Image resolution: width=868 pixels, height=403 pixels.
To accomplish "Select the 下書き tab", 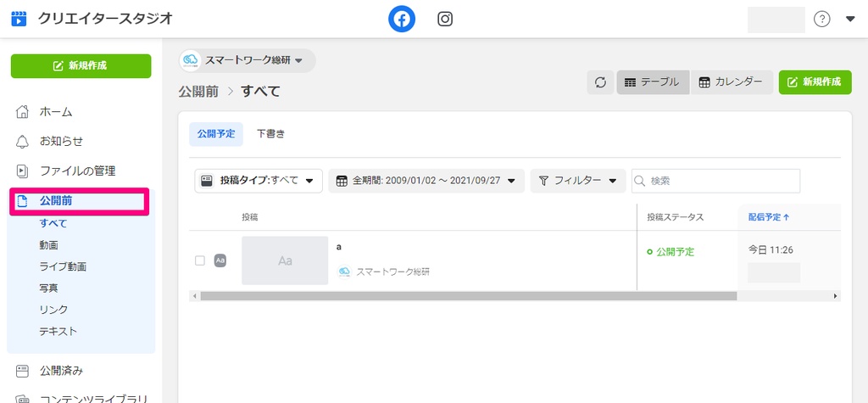I will click(270, 134).
